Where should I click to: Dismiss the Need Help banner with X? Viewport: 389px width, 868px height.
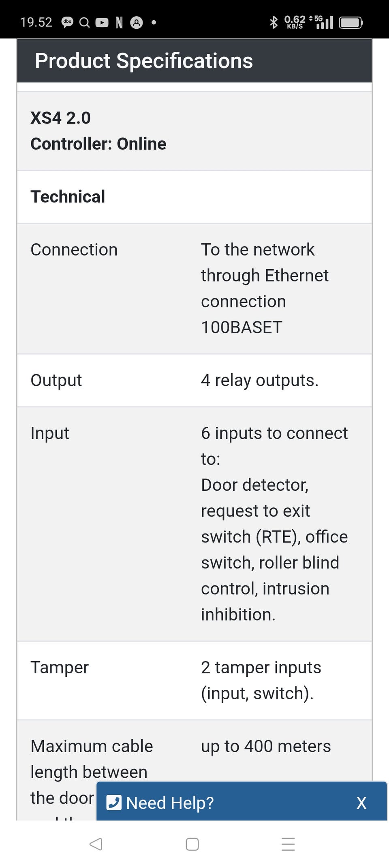click(x=361, y=802)
